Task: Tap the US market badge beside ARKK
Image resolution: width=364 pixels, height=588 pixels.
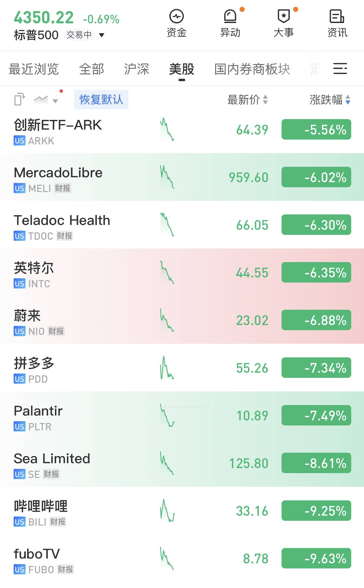Action: 19,141
